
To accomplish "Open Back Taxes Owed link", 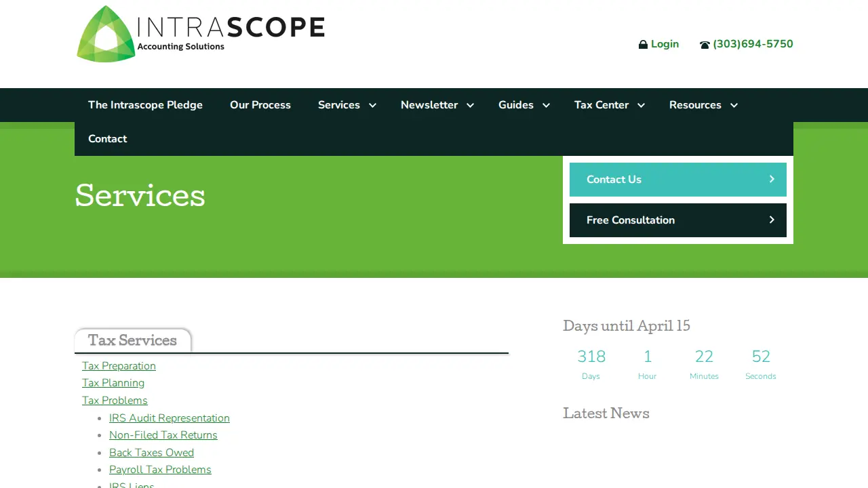I will click(x=151, y=453).
